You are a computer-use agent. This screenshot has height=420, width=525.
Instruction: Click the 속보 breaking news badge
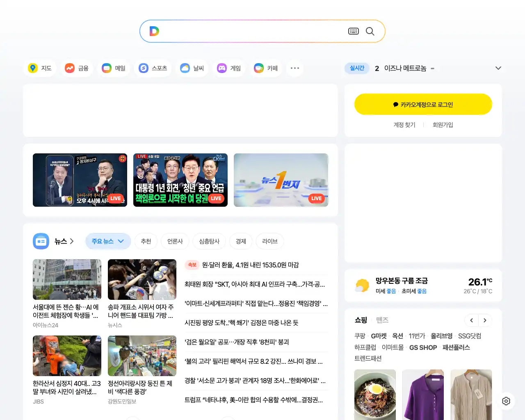coord(192,265)
